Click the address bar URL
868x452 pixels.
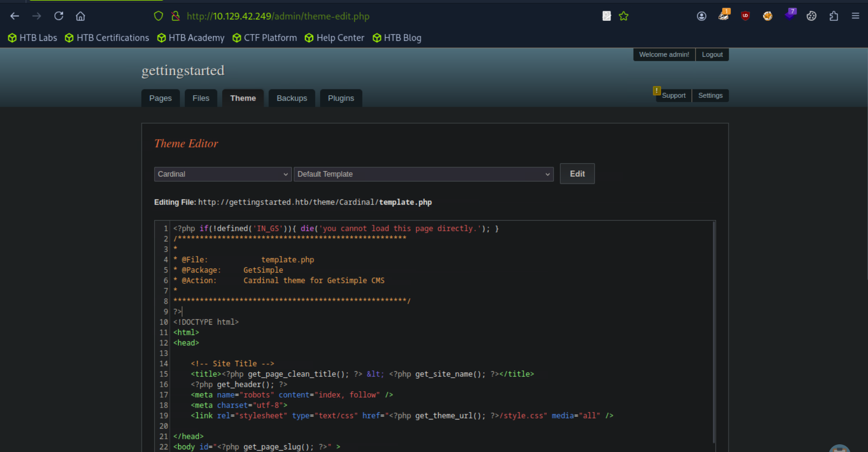click(278, 16)
